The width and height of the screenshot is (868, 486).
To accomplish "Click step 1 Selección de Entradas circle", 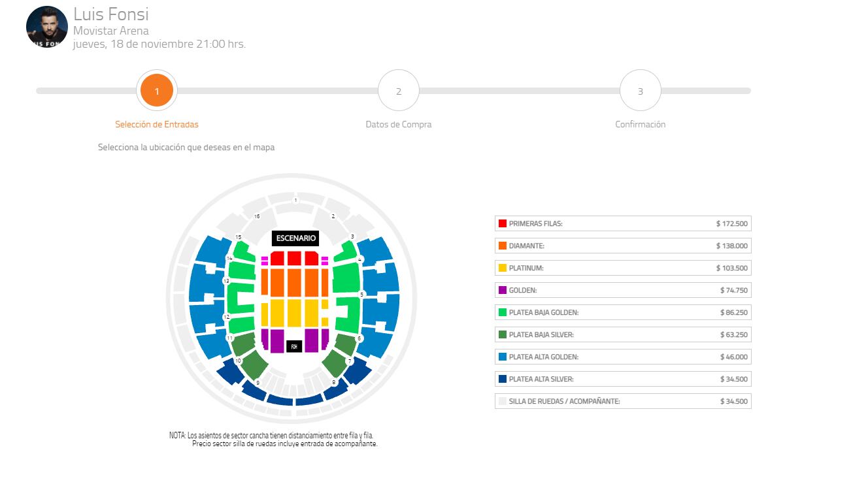I will click(157, 91).
